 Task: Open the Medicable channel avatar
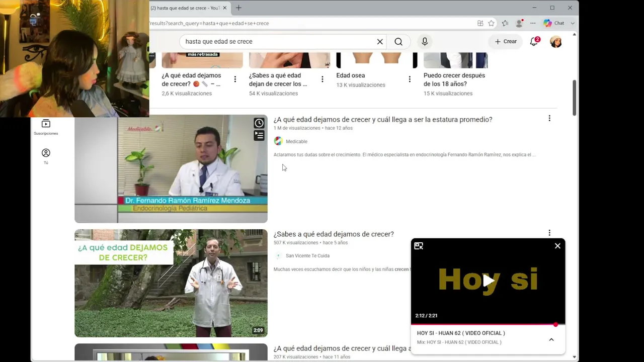pyautogui.click(x=278, y=141)
